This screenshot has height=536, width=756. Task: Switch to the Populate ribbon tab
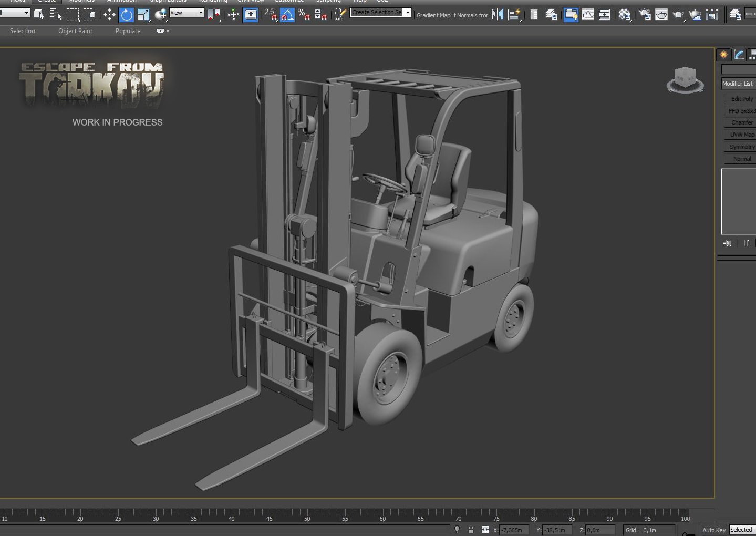coord(128,31)
